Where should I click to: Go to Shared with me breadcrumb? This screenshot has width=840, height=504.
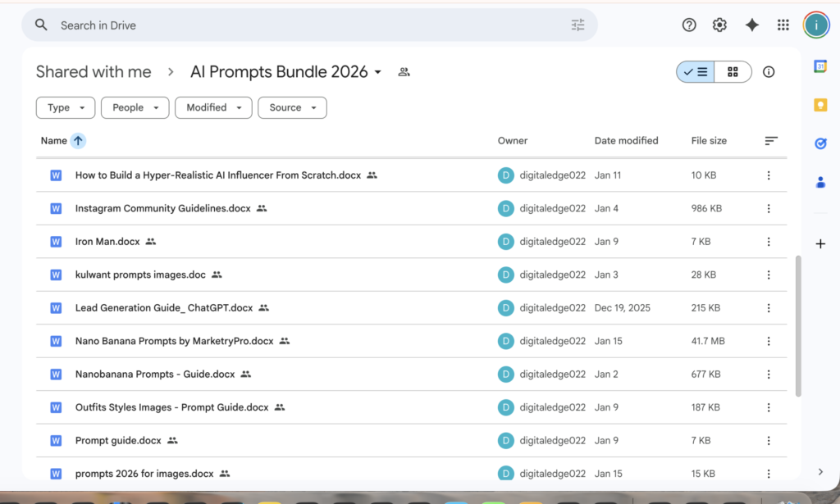tap(94, 72)
